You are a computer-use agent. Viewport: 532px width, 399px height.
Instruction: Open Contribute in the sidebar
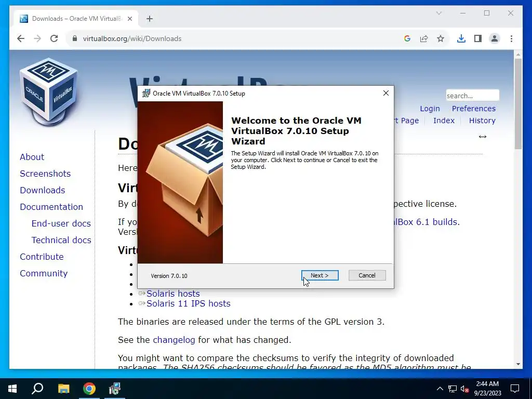coord(42,257)
